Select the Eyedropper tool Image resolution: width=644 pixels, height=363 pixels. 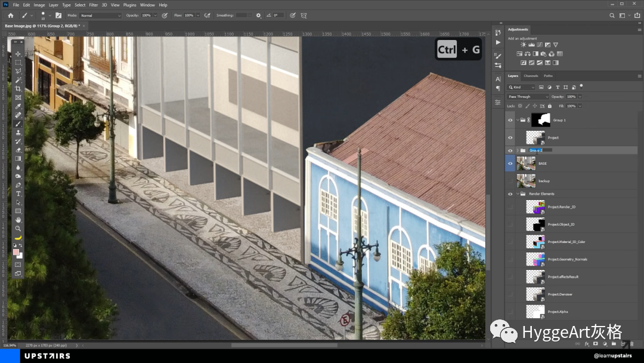[x=18, y=106]
